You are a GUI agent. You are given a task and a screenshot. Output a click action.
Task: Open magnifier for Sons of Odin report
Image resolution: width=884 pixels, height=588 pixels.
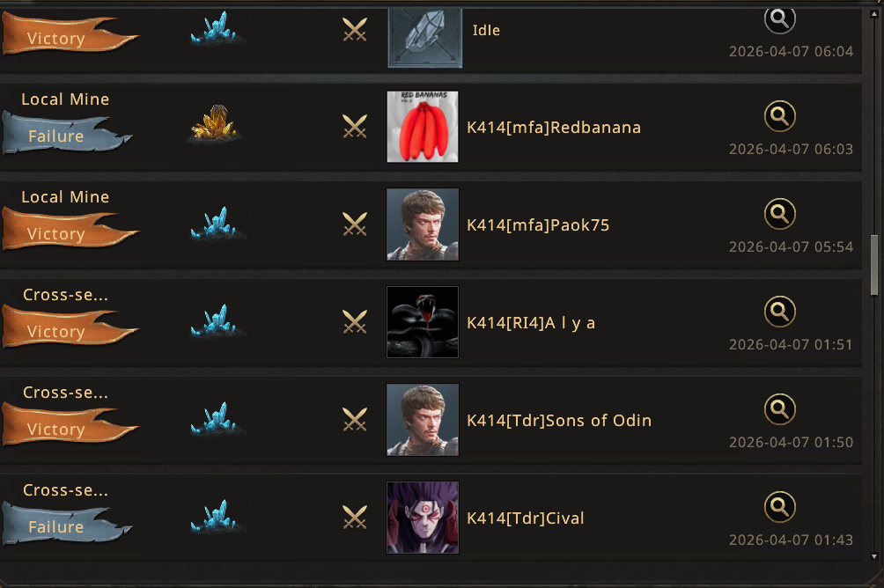780,408
